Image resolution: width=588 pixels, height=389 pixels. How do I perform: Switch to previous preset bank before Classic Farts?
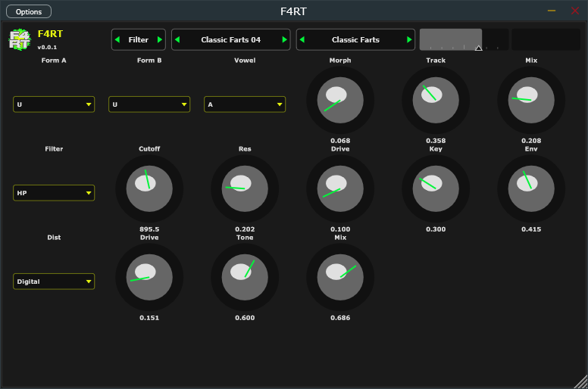(302, 39)
